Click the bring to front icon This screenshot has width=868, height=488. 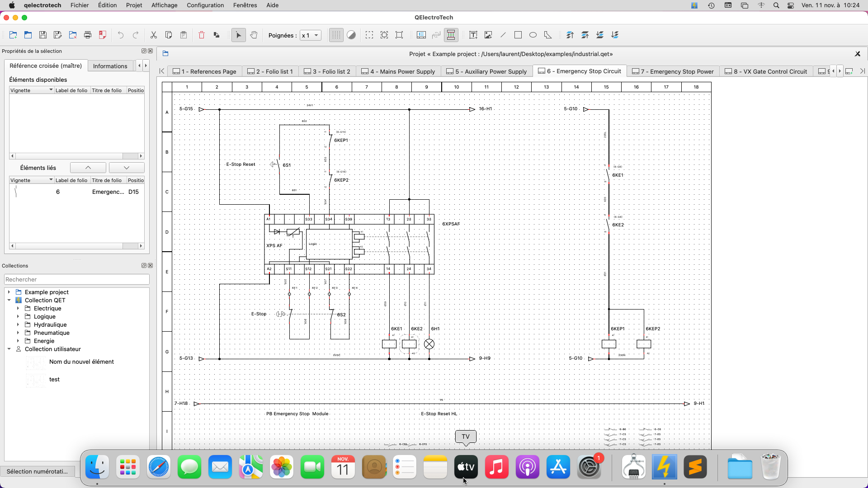pyautogui.click(x=570, y=35)
